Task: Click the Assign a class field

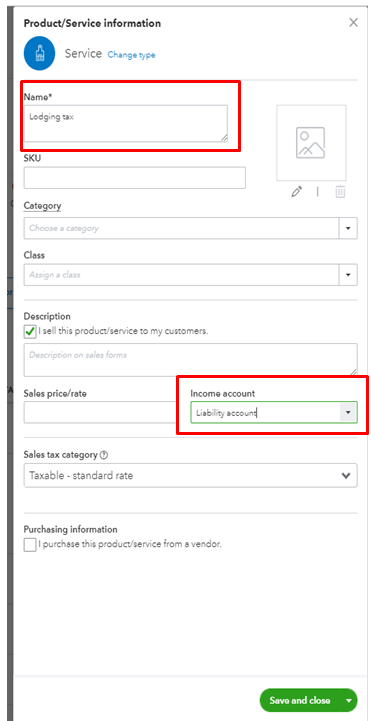Action: coord(182,275)
